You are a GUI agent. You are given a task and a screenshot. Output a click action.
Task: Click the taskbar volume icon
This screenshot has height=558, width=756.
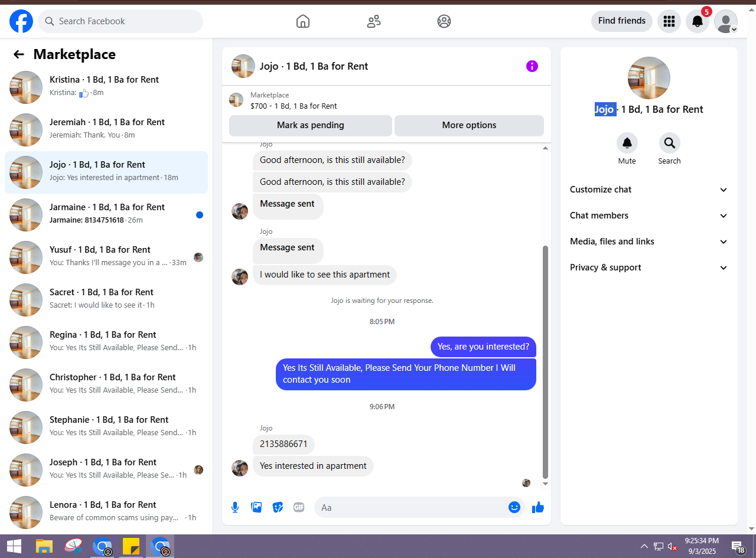coord(672,547)
